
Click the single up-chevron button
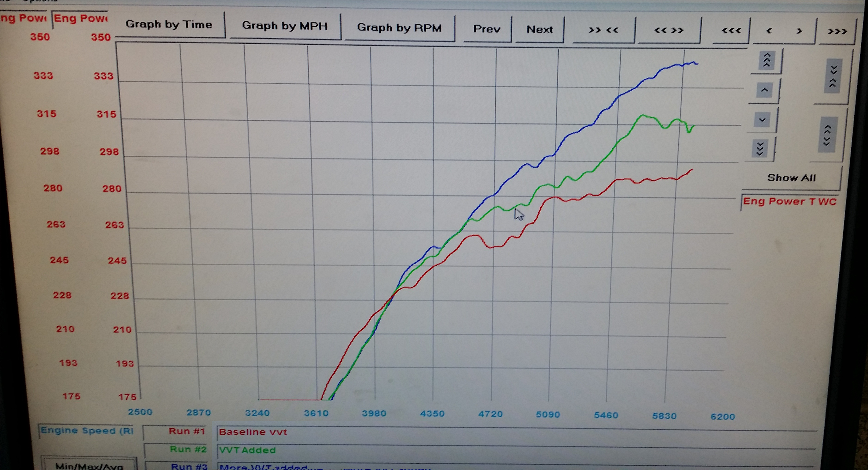(x=764, y=90)
